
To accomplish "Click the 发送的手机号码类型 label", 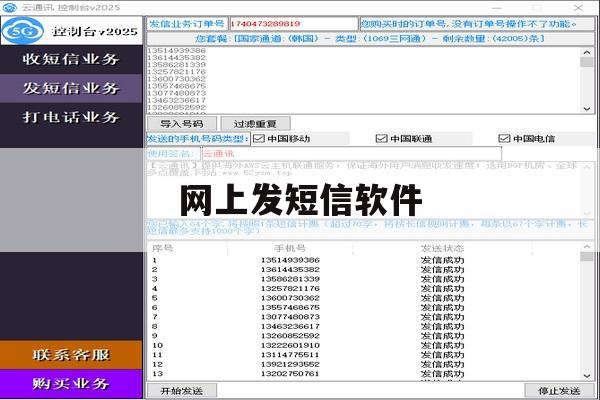I will click(198, 139).
